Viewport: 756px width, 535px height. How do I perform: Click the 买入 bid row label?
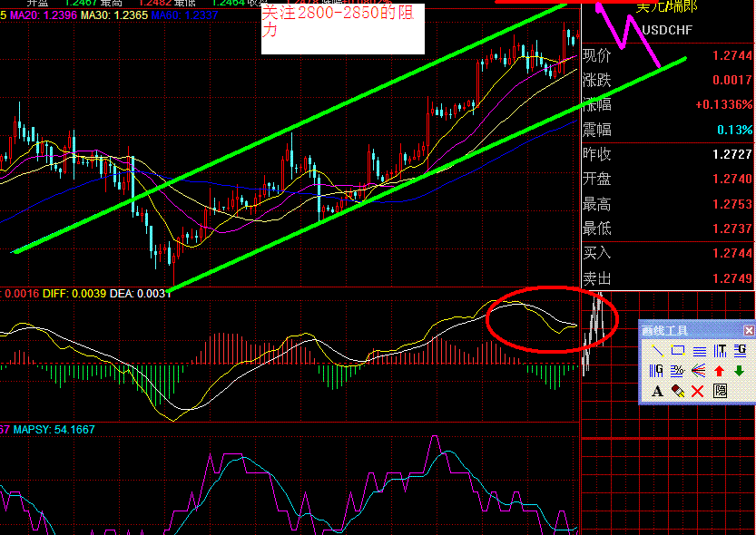[597, 253]
